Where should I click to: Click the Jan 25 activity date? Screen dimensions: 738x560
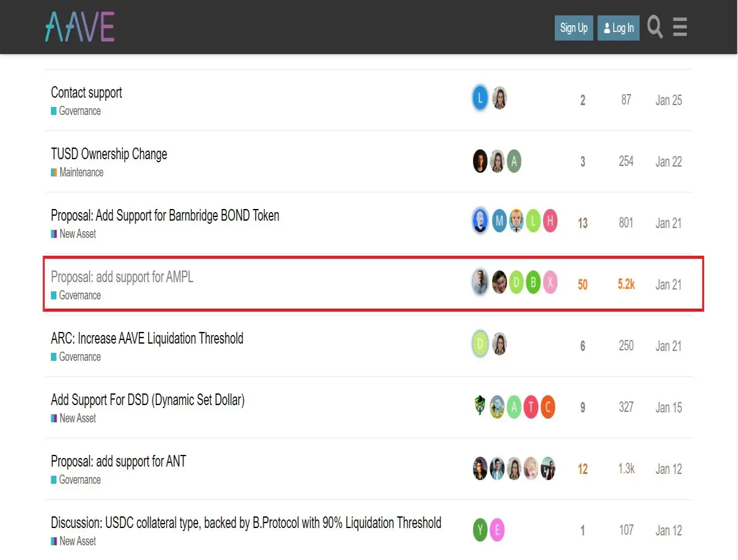pyautogui.click(x=669, y=100)
